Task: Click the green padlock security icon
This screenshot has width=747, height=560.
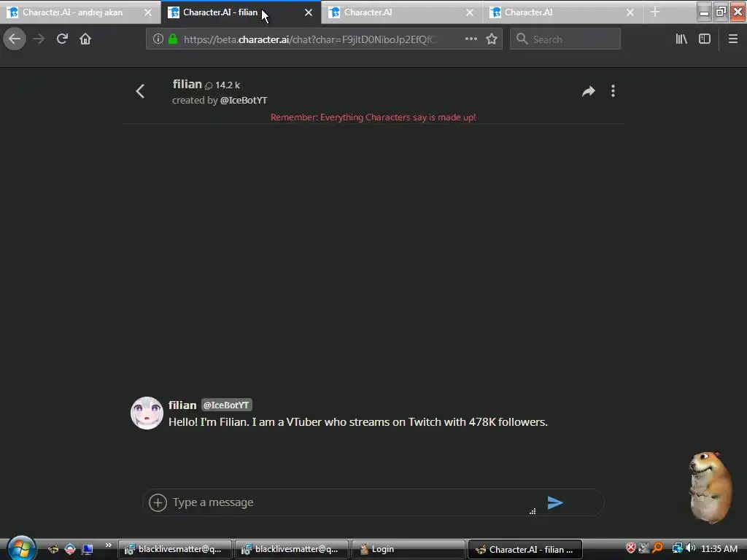Action: [x=173, y=39]
